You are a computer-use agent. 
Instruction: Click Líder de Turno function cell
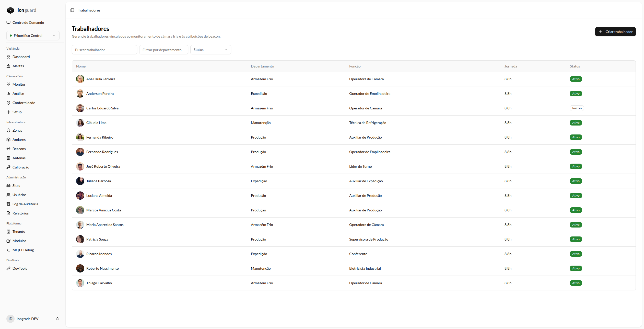(x=360, y=166)
